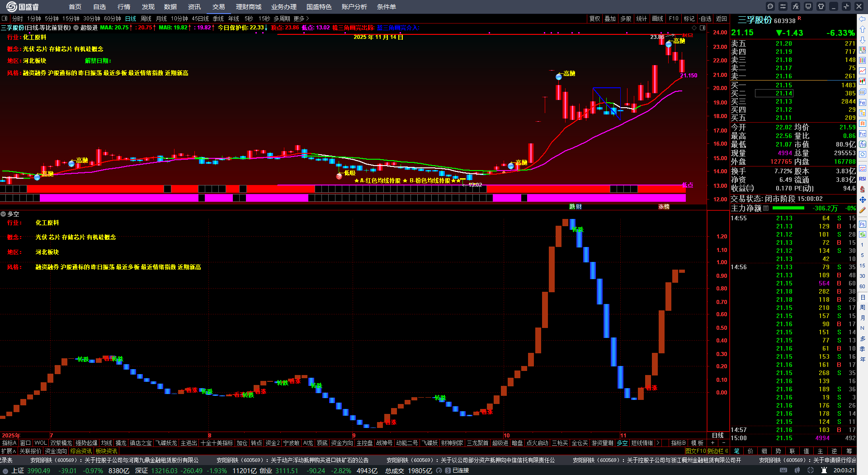
Task: Click the RSI indicator sidebar icon
Action: (x=863, y=179)
